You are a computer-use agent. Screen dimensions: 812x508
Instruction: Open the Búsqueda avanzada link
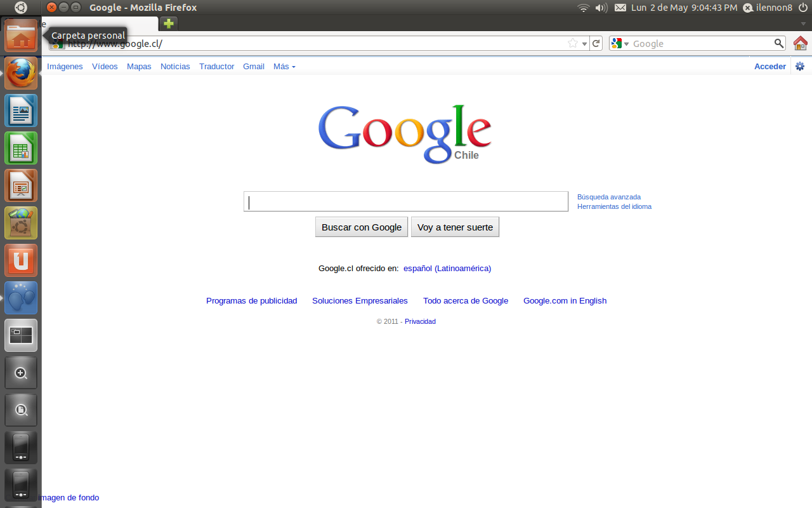[608, 197]
